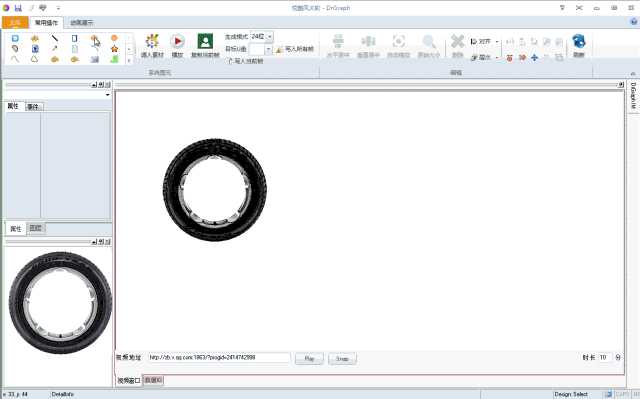640x399 pixels.
Task: Click the red ladybug-like icon in edit group
Action: pyautogui.click(x=510, y=58)
